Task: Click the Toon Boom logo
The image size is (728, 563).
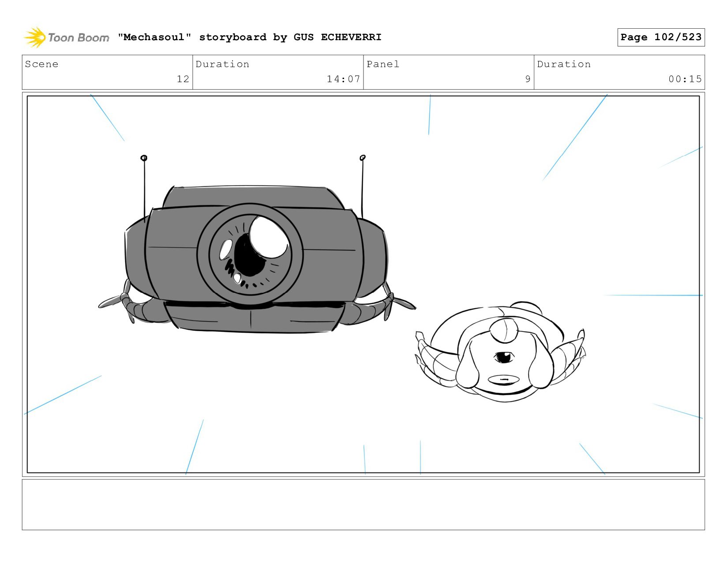Action: [x=66, y=38]
